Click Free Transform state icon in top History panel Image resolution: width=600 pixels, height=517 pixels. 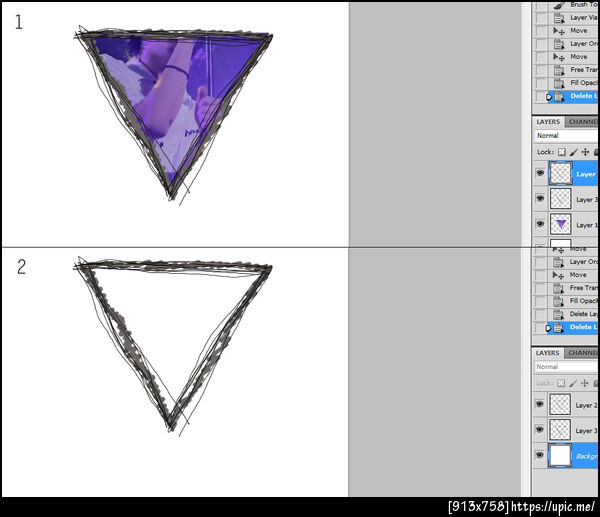coord(559,70)
